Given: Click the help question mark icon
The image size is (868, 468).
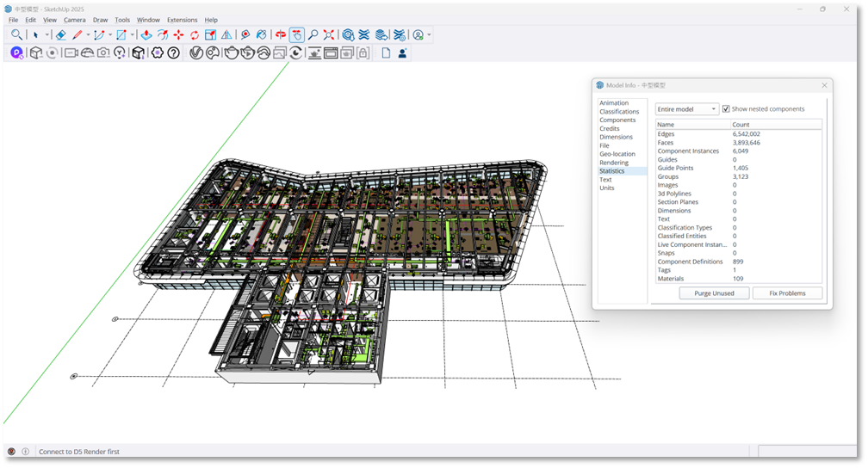Looking at the screenshot, I should (173, 53).
